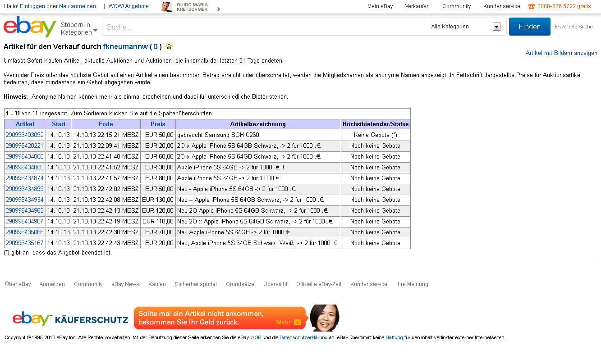Open the AGB link in copyright line
This screenshot has width=601, height=364.
(x=256, y=338)
